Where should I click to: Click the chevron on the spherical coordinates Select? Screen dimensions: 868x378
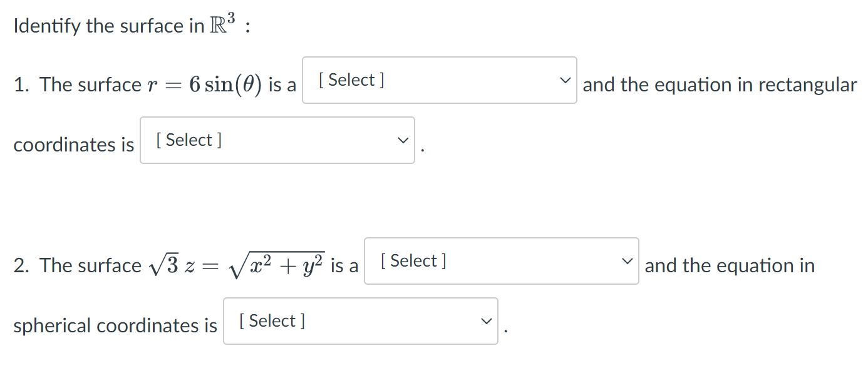click(x=486, y=320)
